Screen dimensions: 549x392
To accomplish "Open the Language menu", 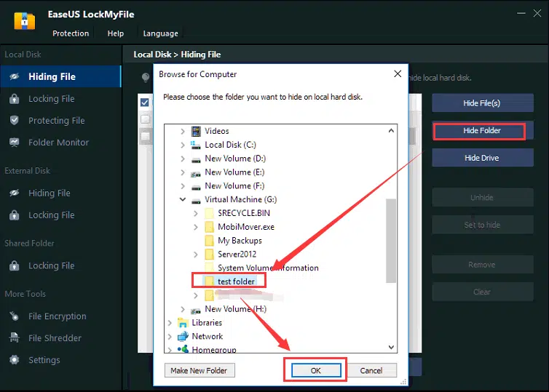I will (x=160, y=33).
